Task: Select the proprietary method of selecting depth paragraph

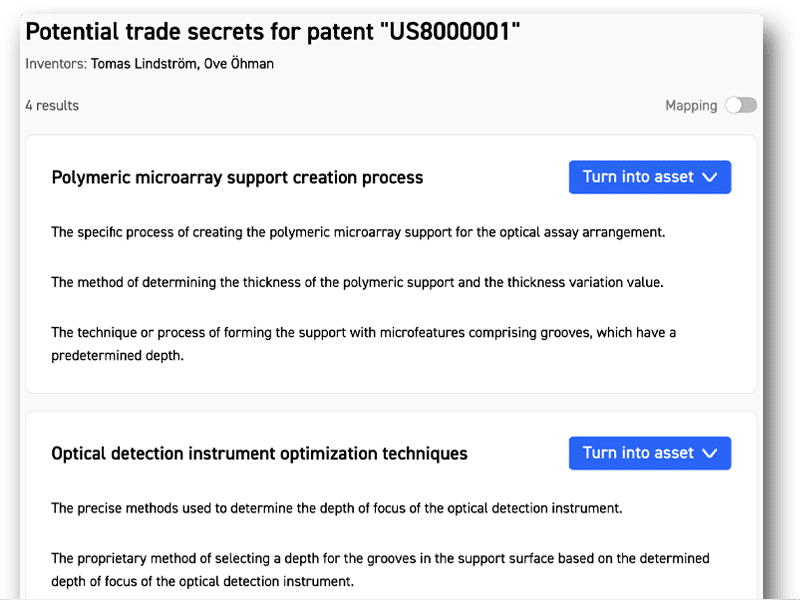Action: pos(380,558)
